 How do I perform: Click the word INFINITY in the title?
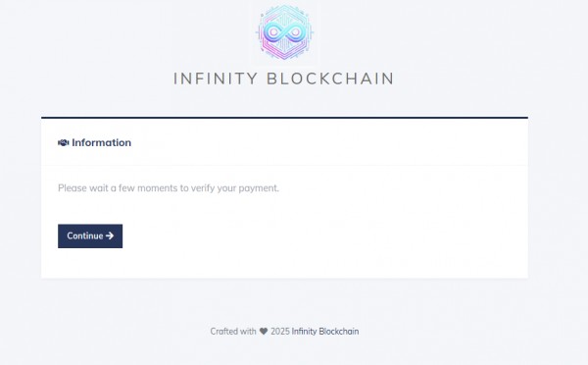pyautogui.click(x=216, y=78)
